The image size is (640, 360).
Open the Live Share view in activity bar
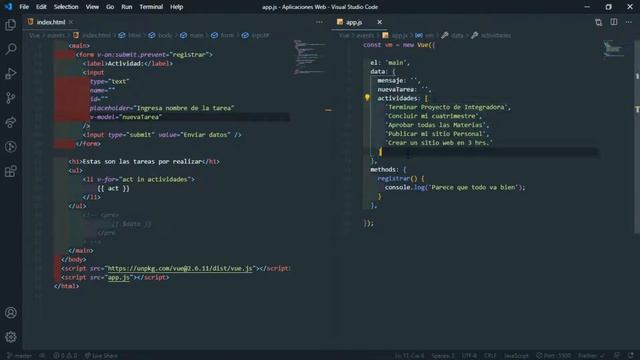point(11,122)
